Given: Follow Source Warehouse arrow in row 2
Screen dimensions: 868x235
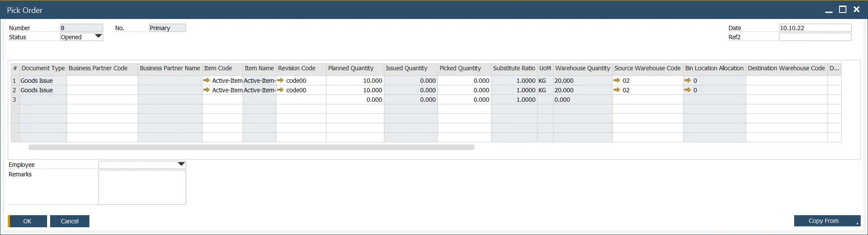Looking at the screenshot, I should (x=617, y=90).
